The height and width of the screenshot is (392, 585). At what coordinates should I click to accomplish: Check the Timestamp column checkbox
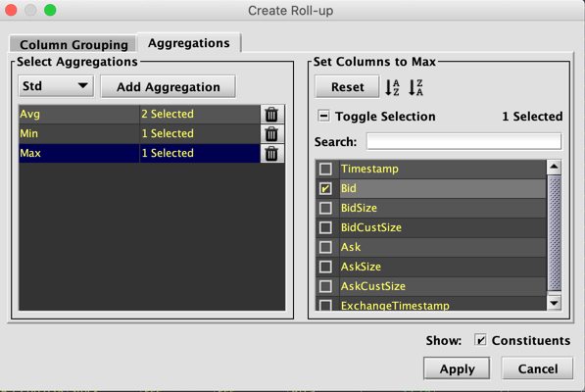click(x=325, y=169)
